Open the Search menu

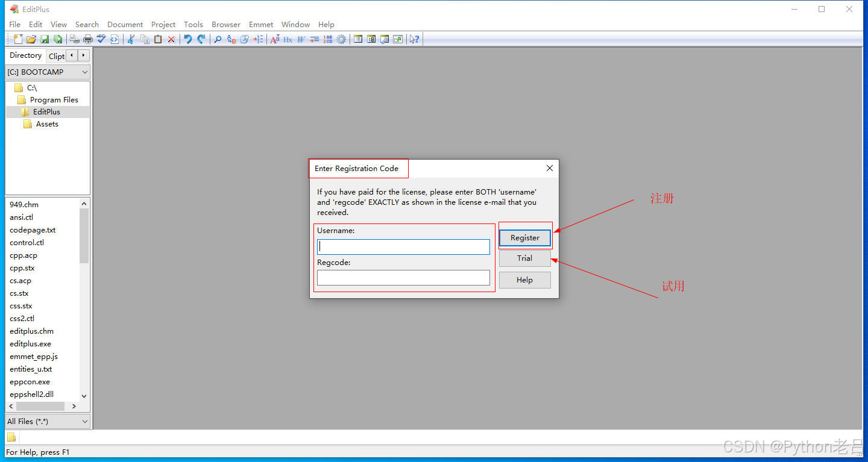pyautogui.click(x=87, y=25)
